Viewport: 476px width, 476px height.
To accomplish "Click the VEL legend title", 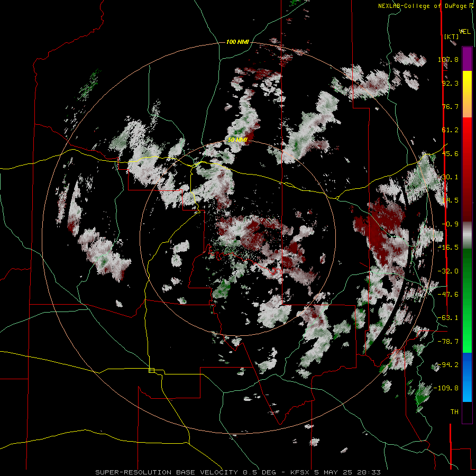I will point(464,32).
